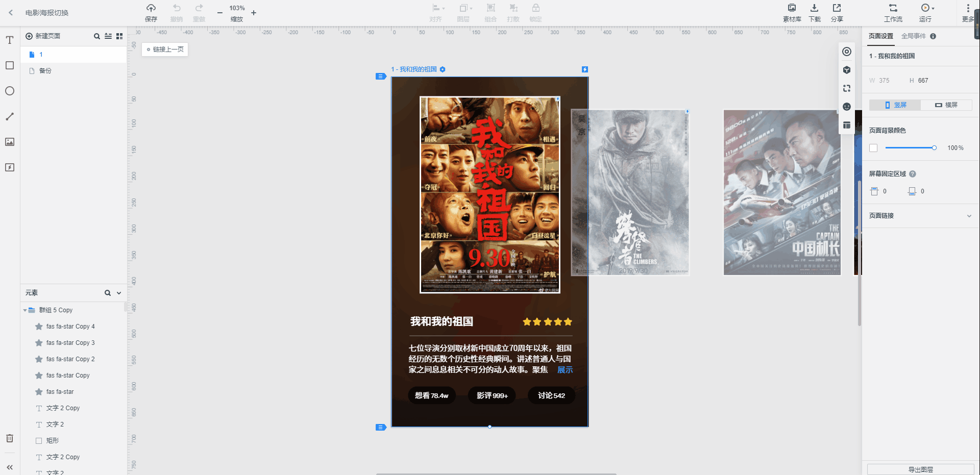Click the 展示 link in description
Image resolution: width=980 pixels, height=475 pixels.
click(x=565, y=370)
